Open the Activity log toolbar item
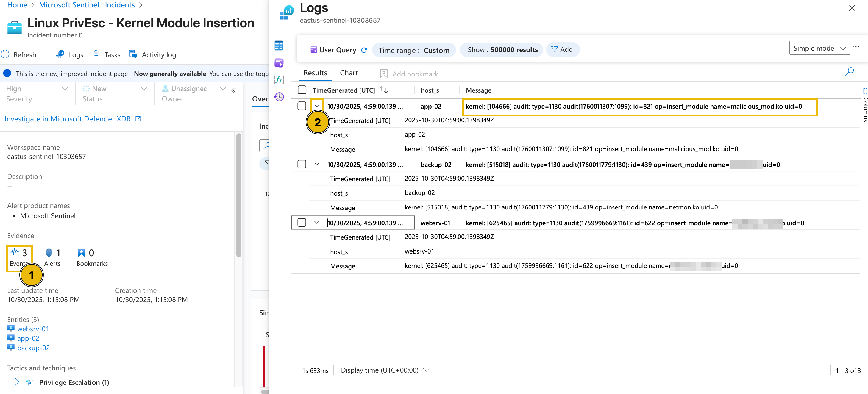The width and height of the screenshot is (868, 394). (x=153, y=54)
